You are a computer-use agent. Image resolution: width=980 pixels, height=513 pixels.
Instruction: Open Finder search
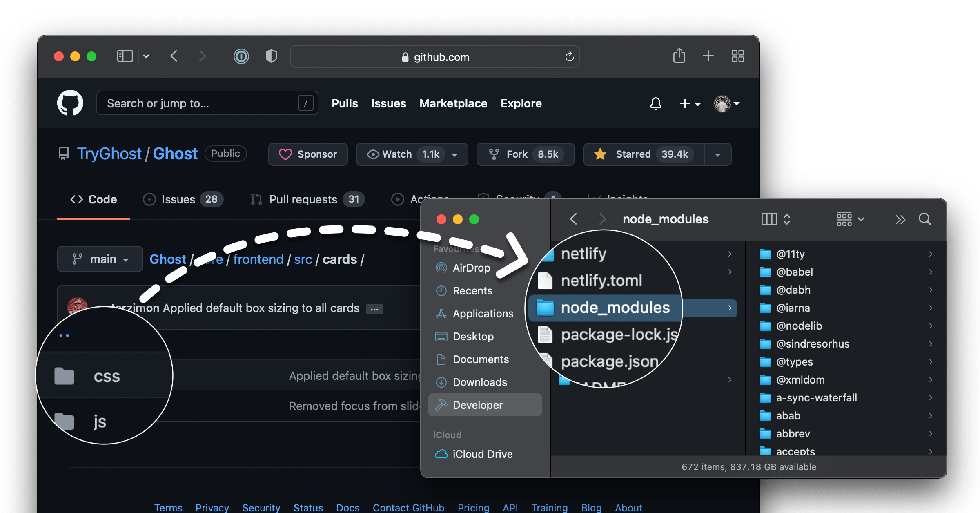[x=925, y=219]
